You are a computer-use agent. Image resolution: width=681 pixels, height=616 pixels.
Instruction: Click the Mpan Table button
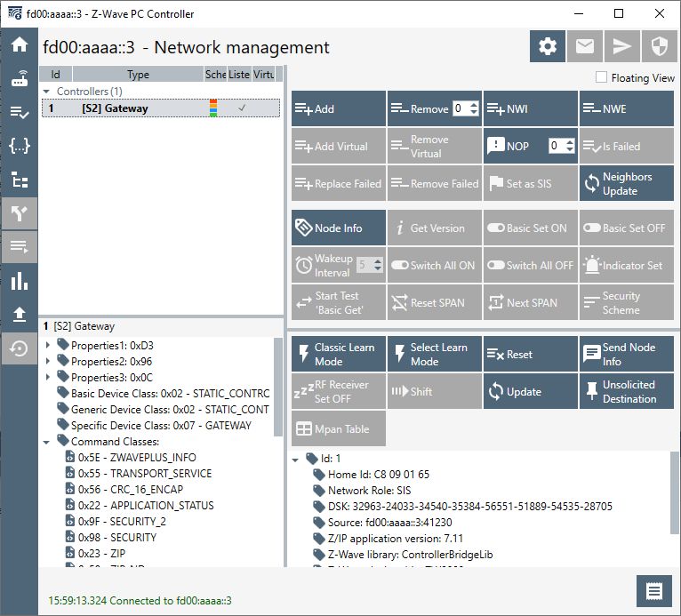coord(339,428)
